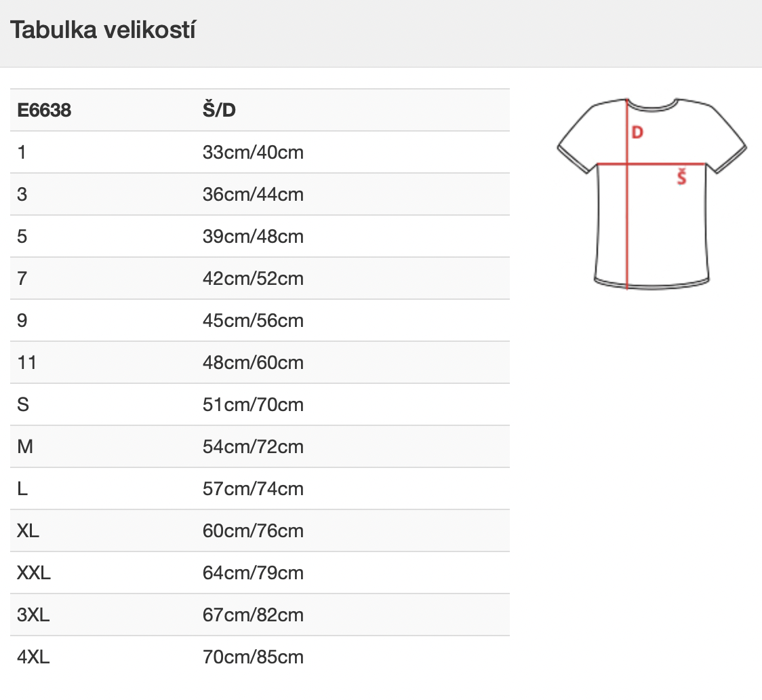This screenshot has height=700, width=762.
Task: Click the 36cm/44cm measurement cell
Action: (x=253, y=195)
